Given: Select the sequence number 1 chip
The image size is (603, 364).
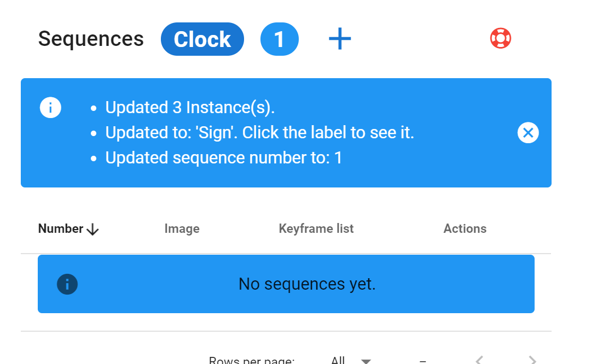Looking at the screenshot, I should click(279, 39).
